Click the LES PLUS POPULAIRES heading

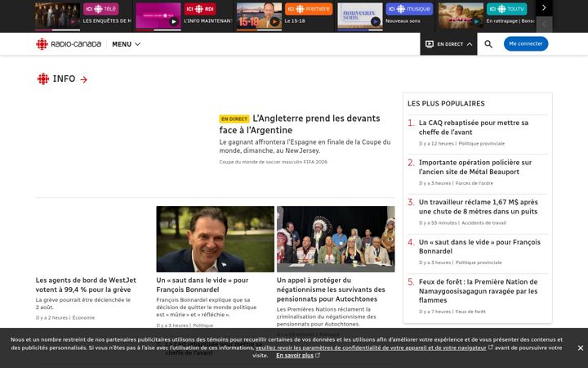click(446, 103)
